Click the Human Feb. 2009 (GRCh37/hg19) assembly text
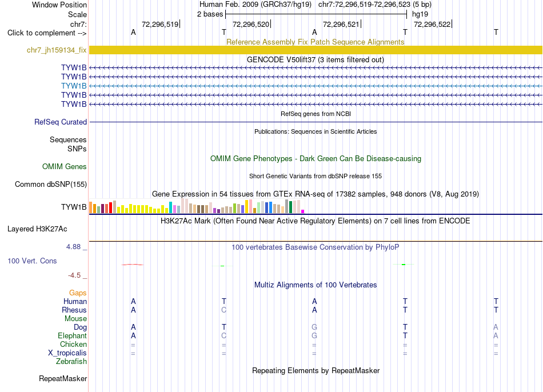Screen dimensions: 543x392 [255, 5]
